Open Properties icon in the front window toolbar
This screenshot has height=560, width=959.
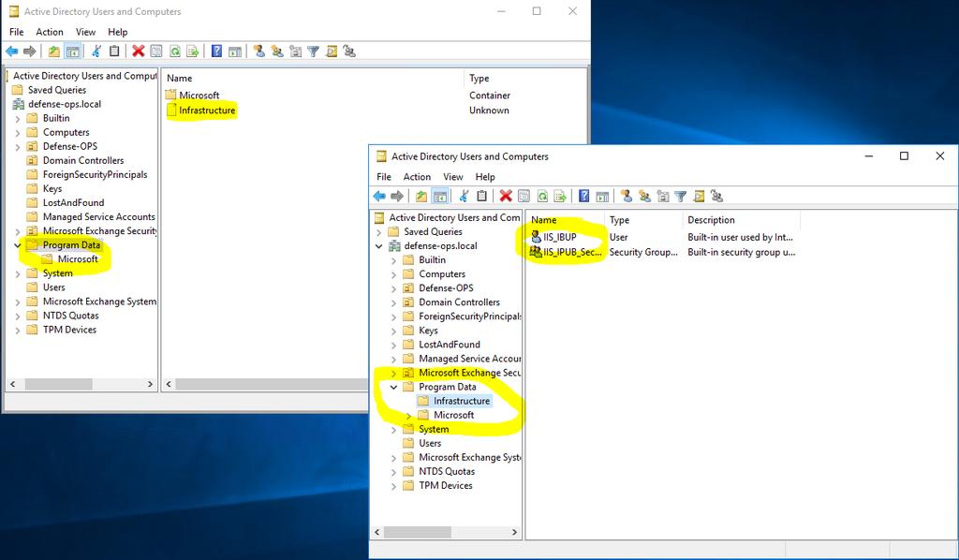point(524,197)
